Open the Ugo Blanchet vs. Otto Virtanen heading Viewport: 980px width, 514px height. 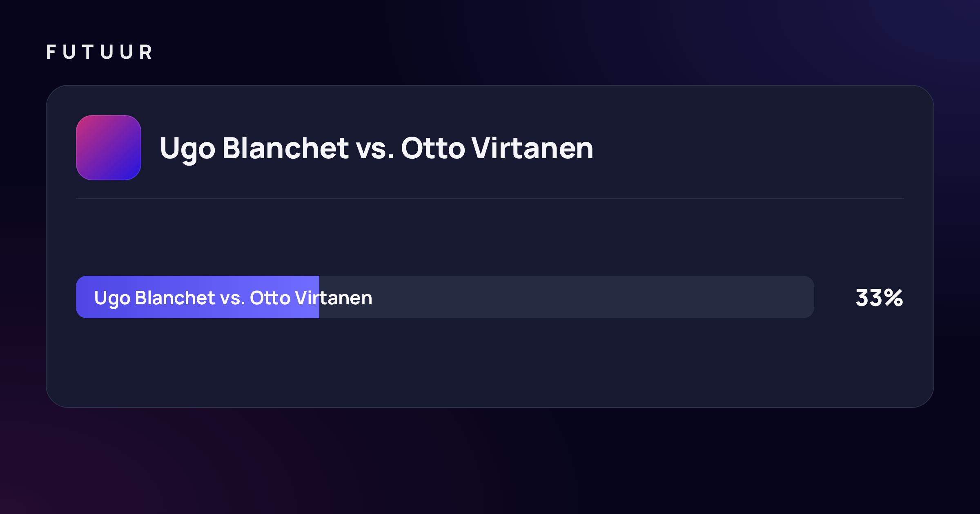pos(376,148)
